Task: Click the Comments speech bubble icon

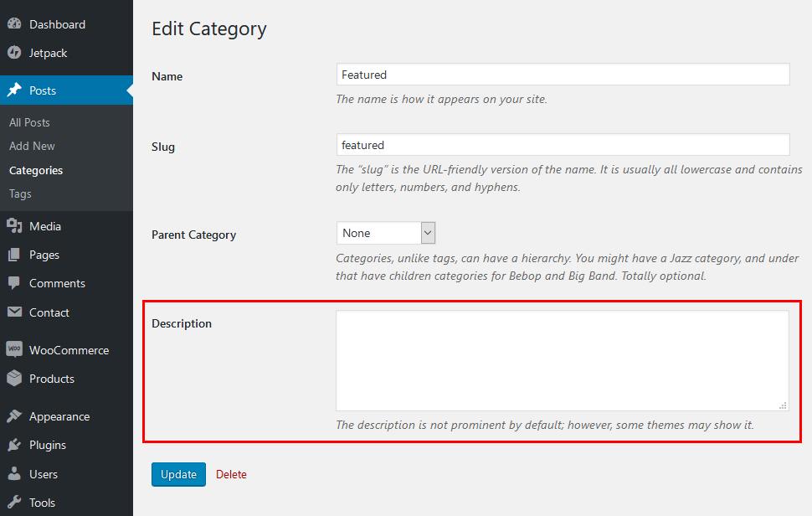Action: [14, 283]
